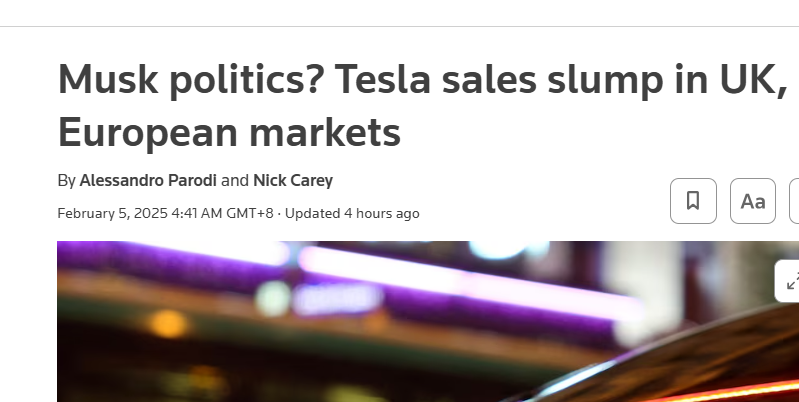Click the headline's first line "Musk politics?"
The image size is (799, 402).
tap(158, 79)
